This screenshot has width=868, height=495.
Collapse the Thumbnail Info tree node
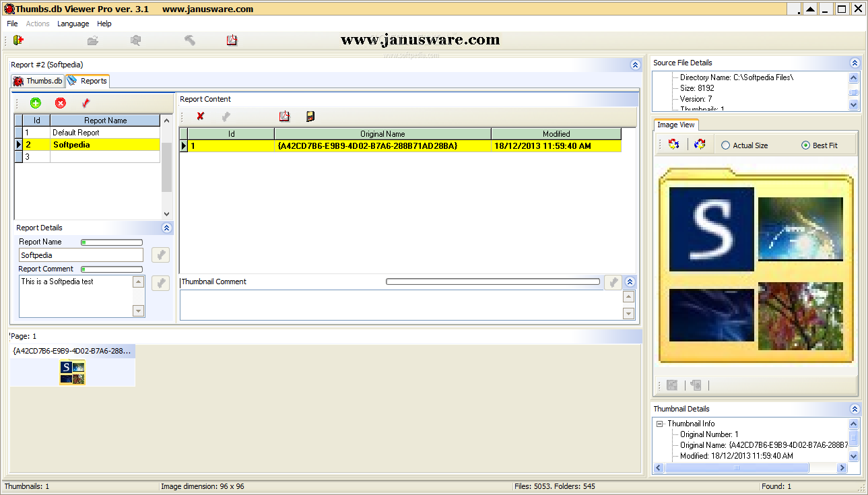pos(660,424)
